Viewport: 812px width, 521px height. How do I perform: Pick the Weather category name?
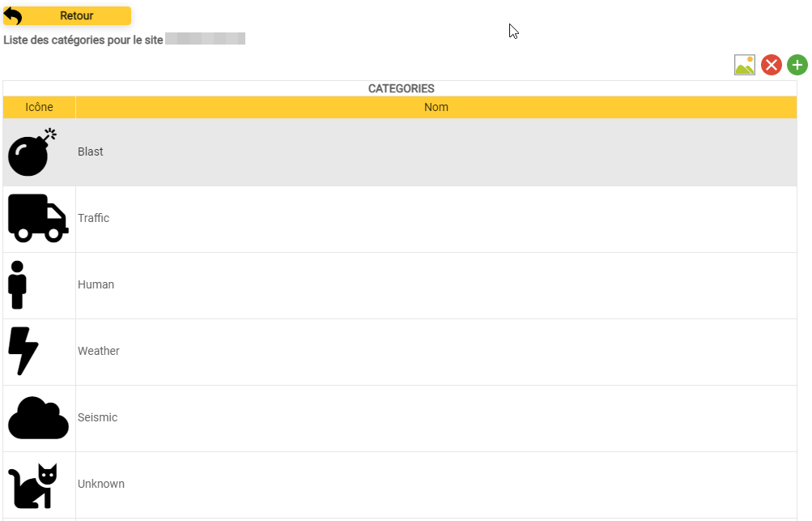[99, 352]
